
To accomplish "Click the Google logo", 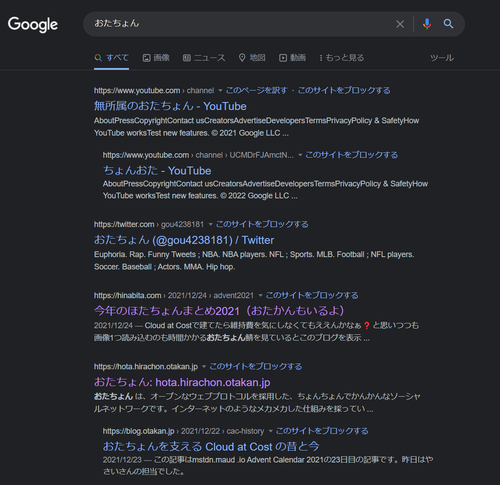I will [33, 25].
